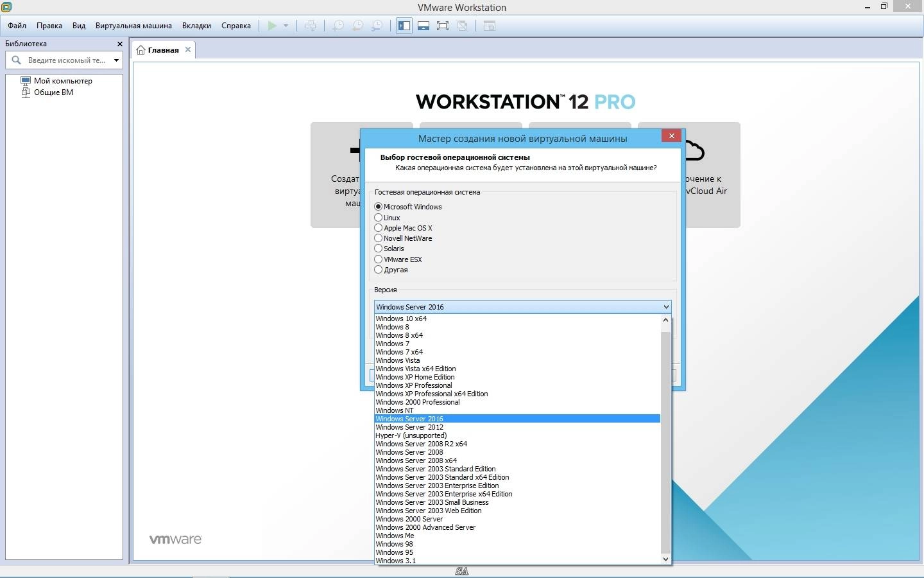The image size is (924, 578).
Task: Select Microsoft Windows radio button
Action: click(379, 207)
